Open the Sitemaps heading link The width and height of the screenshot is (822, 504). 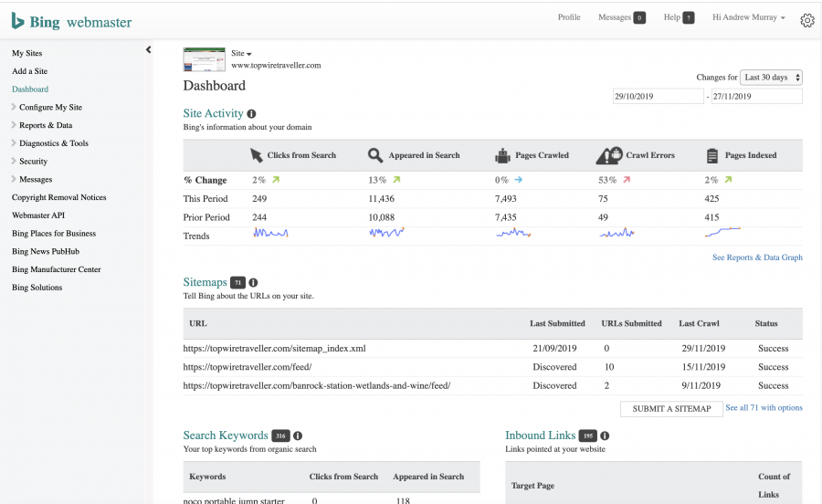point(205,282)
